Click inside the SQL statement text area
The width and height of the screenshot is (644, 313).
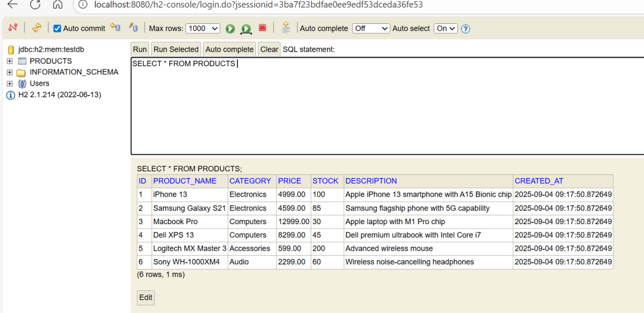click(377, 107)
